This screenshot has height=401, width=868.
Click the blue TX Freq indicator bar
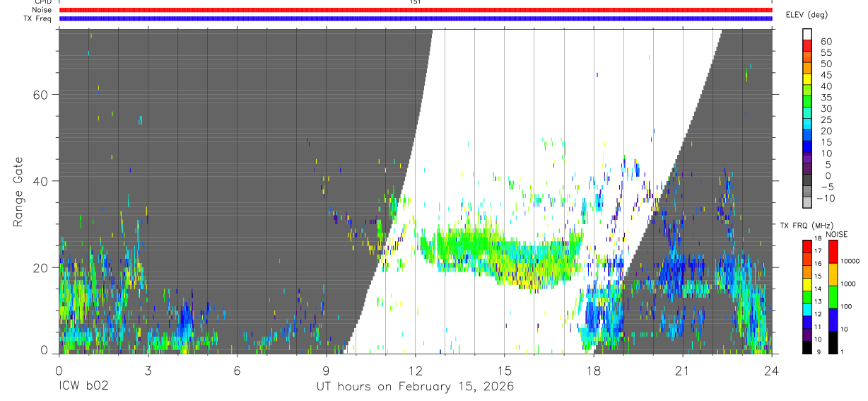416,18
